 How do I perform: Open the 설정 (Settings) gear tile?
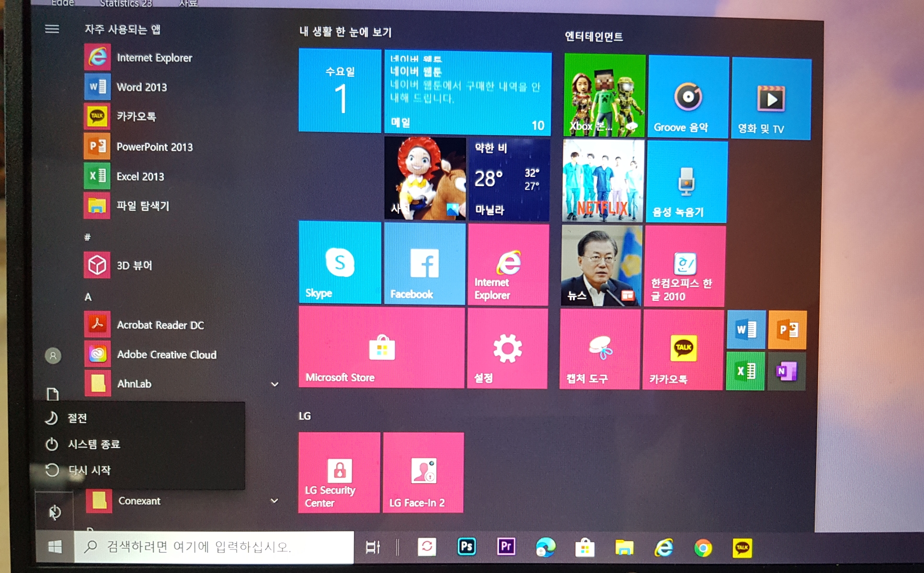(x=507, y=349)
